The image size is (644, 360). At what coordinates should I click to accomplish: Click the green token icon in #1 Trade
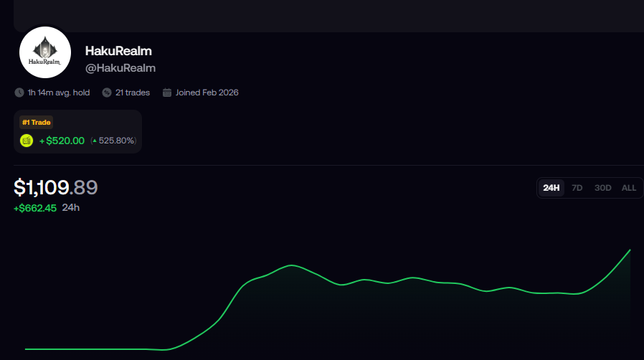click(27, 141)
